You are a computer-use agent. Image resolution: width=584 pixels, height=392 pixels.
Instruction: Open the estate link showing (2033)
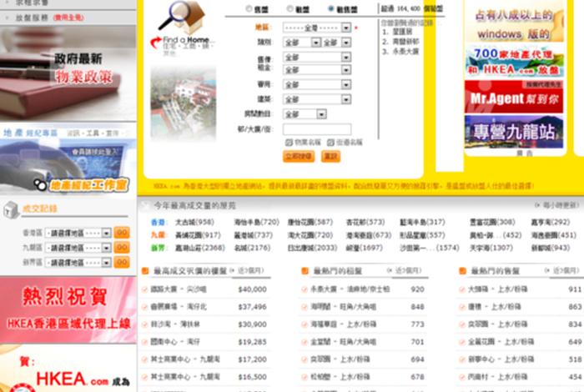click(x=313, y=248)
